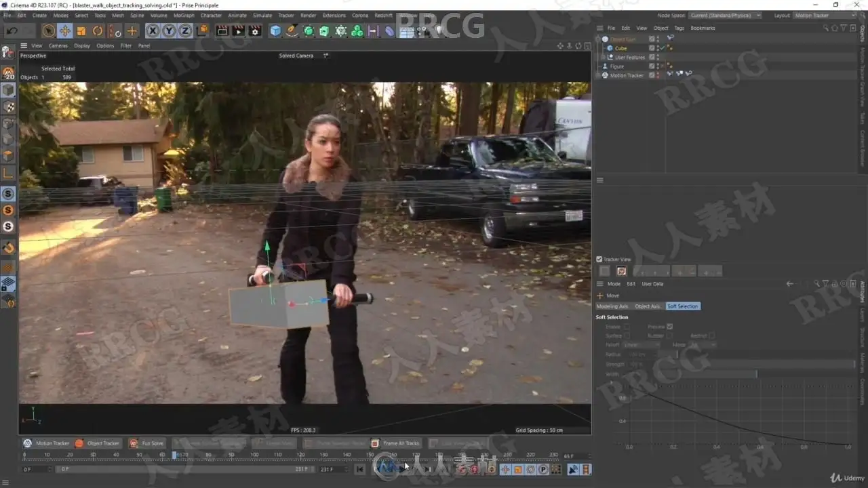This screenshot has height=488, width=868.
Task: Uncheck the Tracker View checkbox
Action: pos(599,259)
